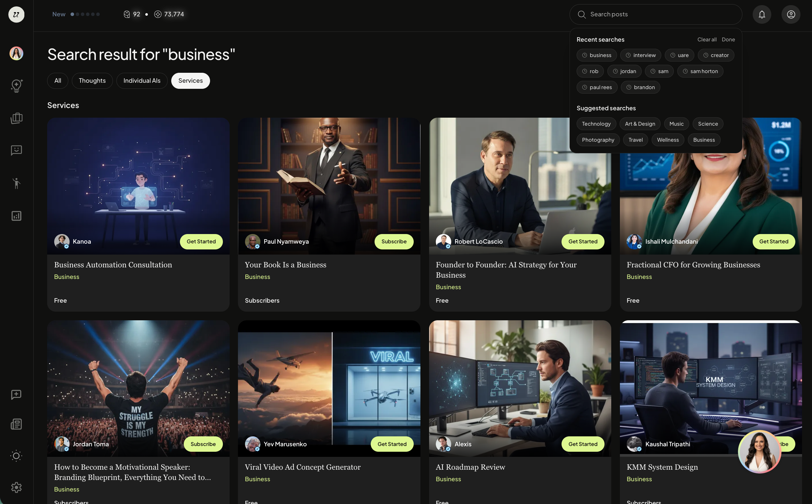Clear all recent searches
The height and width of the screenshot is (504, 812).
[x=707, y=39]
